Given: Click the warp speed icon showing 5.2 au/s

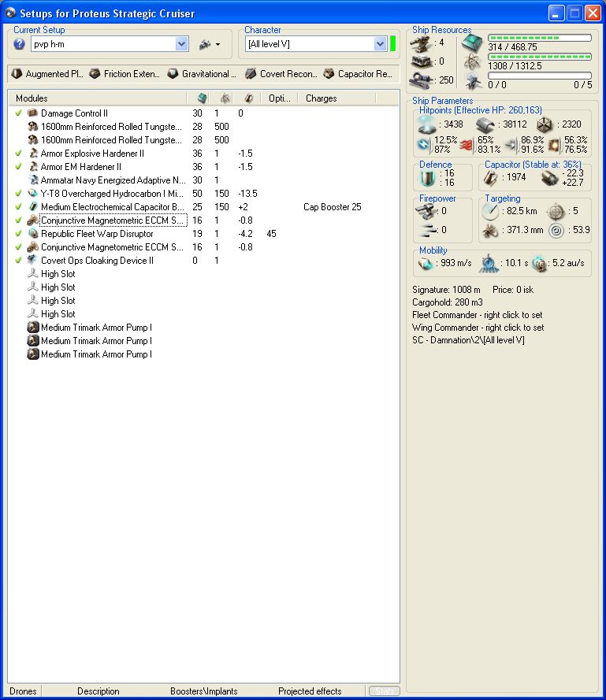Looking at the screenshot, I should tap(540, 264).
